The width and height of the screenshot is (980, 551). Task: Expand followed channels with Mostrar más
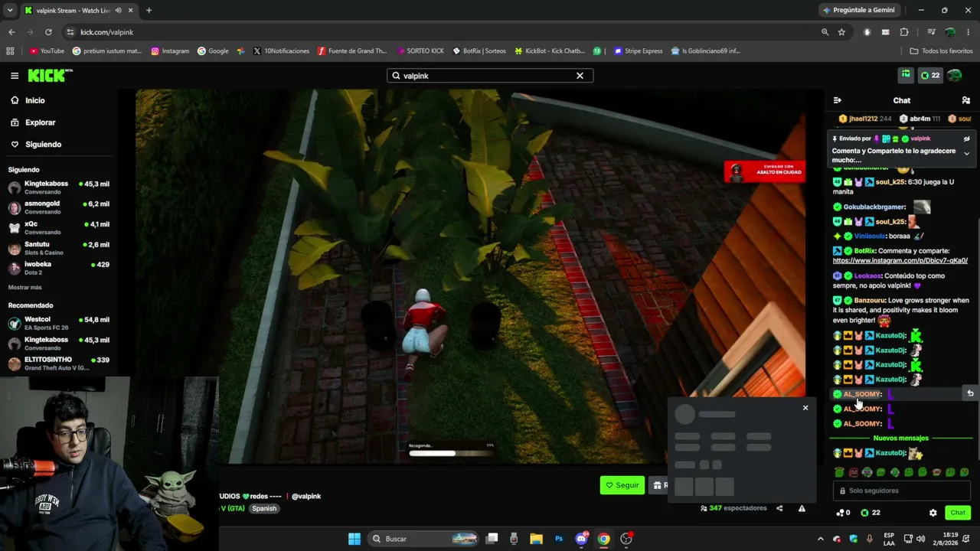25,288
